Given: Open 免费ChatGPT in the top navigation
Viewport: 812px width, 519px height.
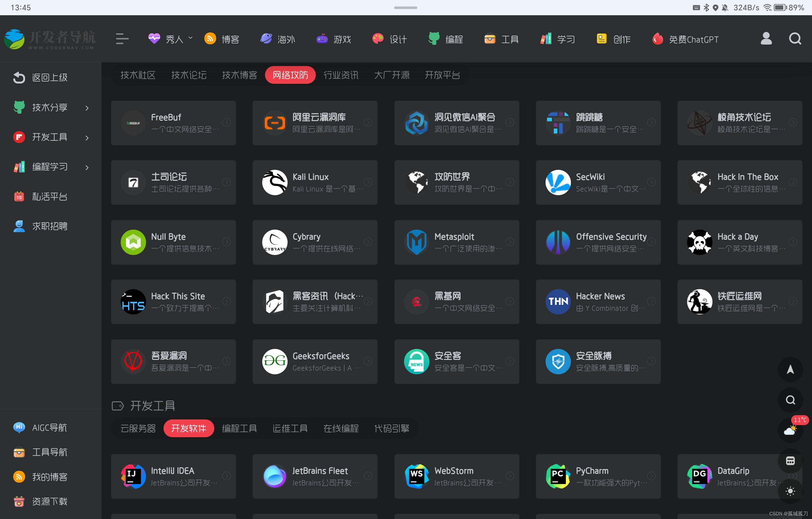Looking at the screenshot, I should (685, 39).
